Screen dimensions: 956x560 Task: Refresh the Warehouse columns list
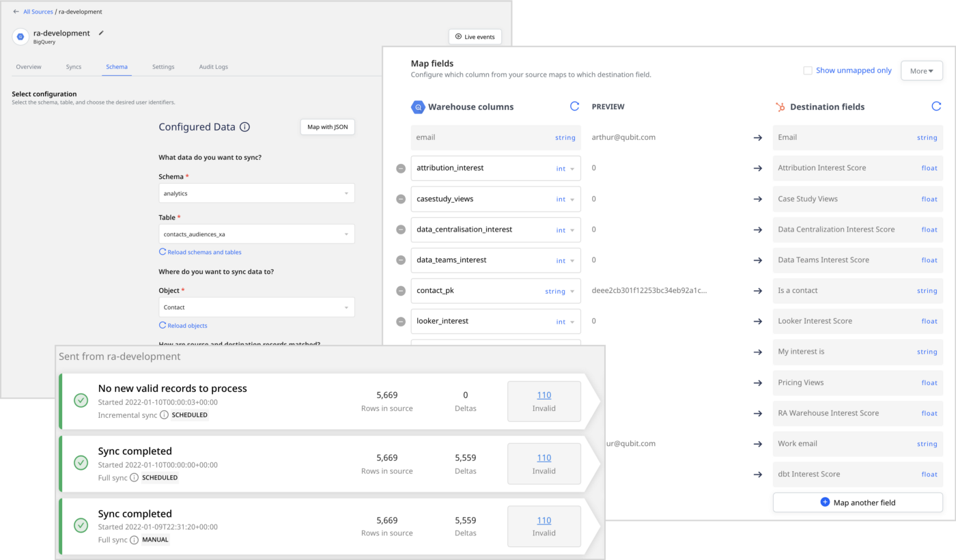coord(574,107)
